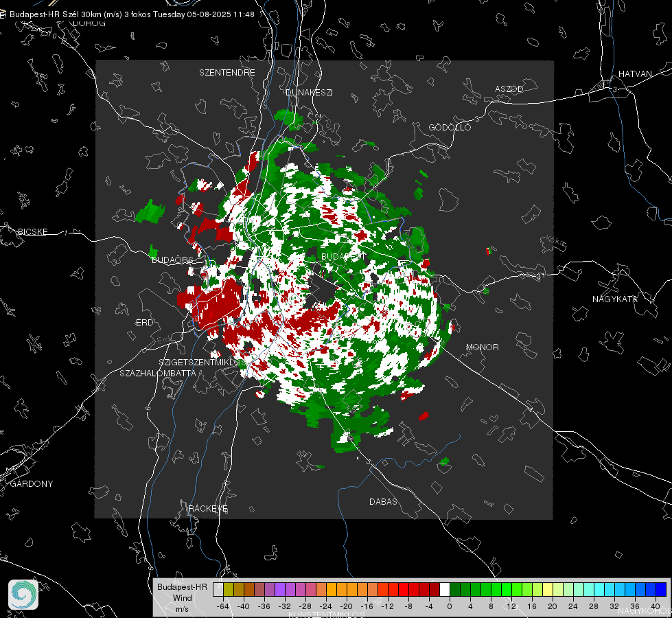Screen dimensions: 672x618
Task: Select the dark green legend swatch at 0
Action: [455, 589]
